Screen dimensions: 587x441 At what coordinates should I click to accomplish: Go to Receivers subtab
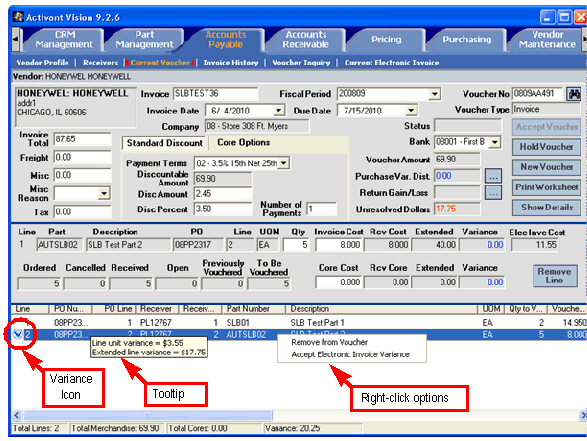point(100,63)
